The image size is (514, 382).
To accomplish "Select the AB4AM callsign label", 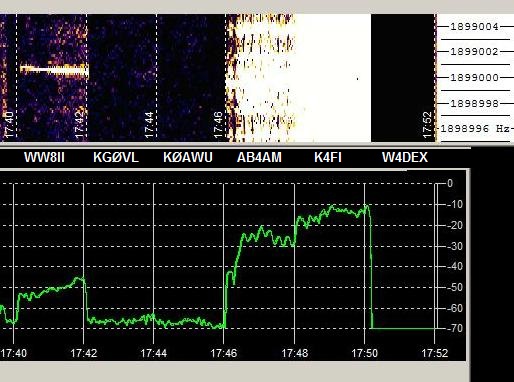I will 259,157.
